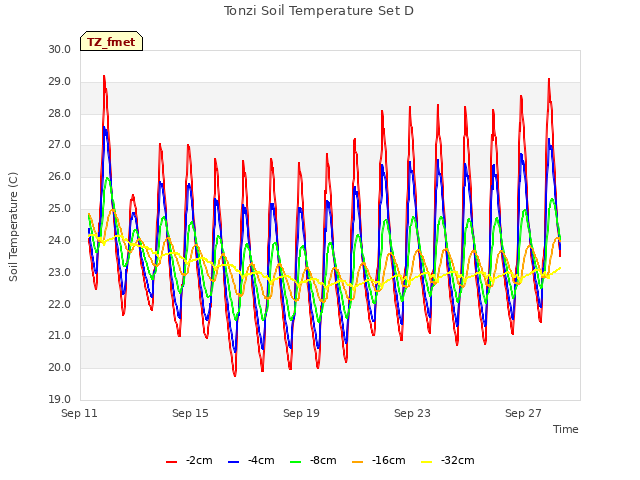Click the 29.0 y-axis value
This screenshot has height=480, width=640.
60,81
